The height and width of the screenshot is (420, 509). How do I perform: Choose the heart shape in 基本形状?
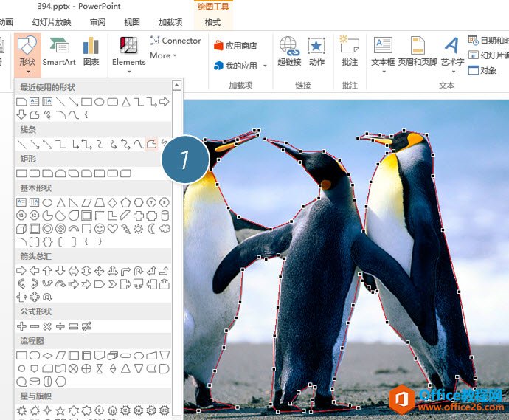(x=112, y=229)
